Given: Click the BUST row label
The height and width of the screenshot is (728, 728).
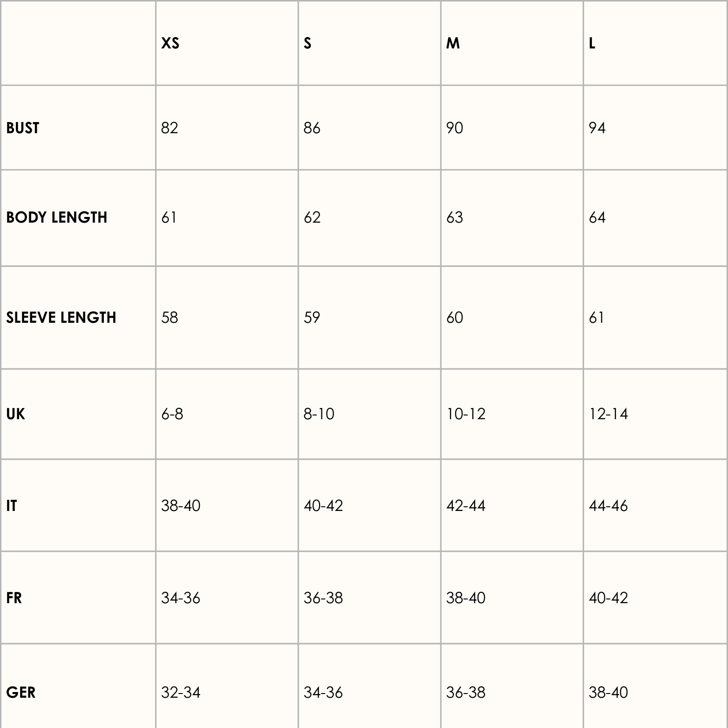Looking at the screenshot, I should pyautogui.click(x=23, y=128).
